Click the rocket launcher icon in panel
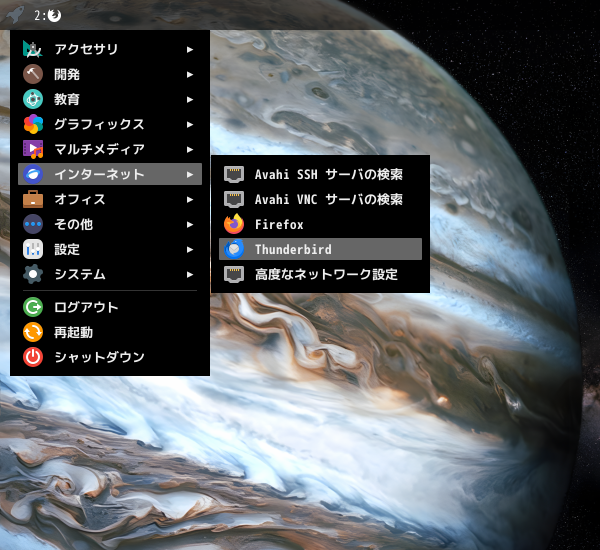Image resolution: width=600 pixels, height=550 pixels. 15,15
